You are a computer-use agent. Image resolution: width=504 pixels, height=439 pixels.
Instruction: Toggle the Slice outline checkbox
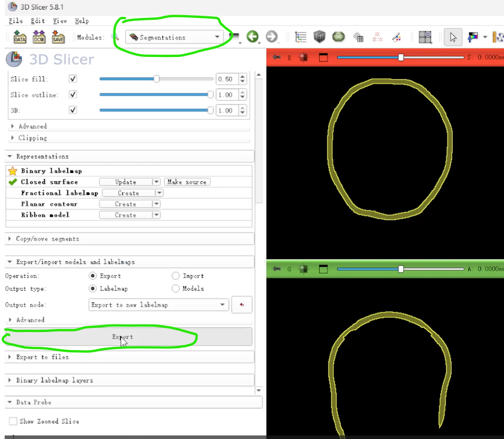coord(73,94)
